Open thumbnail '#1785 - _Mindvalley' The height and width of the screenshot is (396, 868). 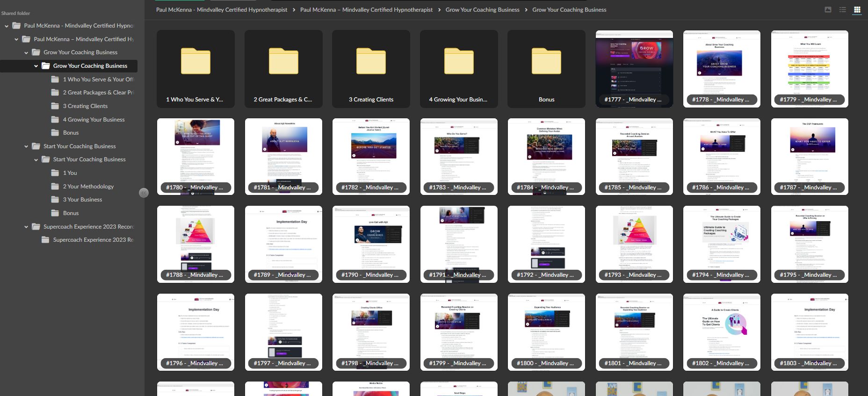point(634,157)
